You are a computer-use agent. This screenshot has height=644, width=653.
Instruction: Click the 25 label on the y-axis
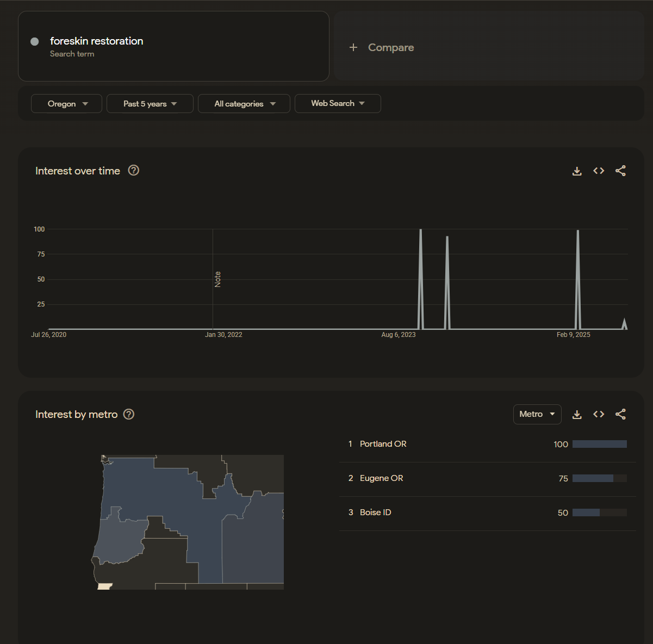coord(41,304)
